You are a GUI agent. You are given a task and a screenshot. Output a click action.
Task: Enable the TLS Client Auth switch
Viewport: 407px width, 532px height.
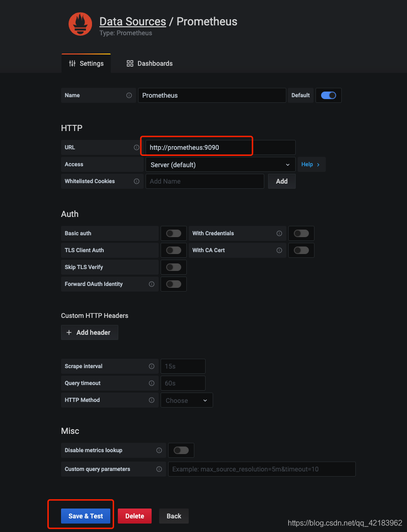tap(174, 250)
